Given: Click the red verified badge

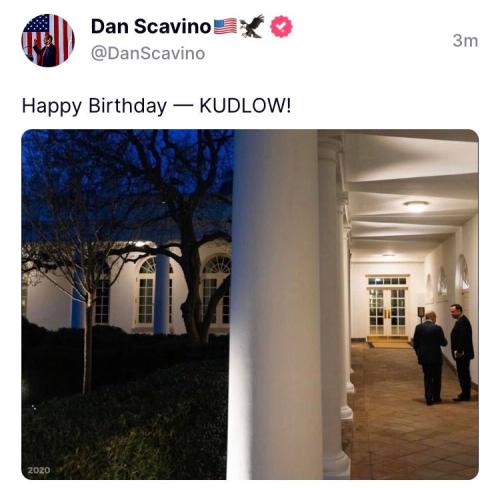Looking at the screenshot, I should coord(281,26).
